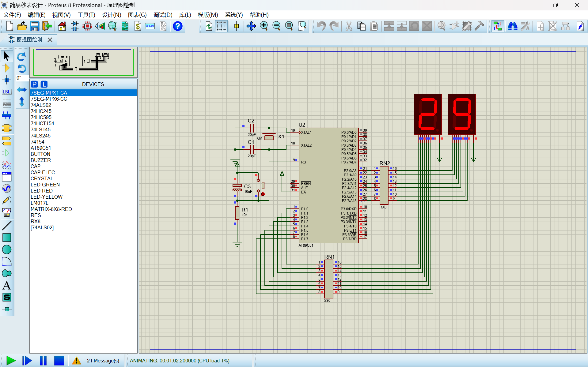Viewport: 588px width, 367px height.
Task: Select the Terminals mode tool
Action: tap(6, 141)
